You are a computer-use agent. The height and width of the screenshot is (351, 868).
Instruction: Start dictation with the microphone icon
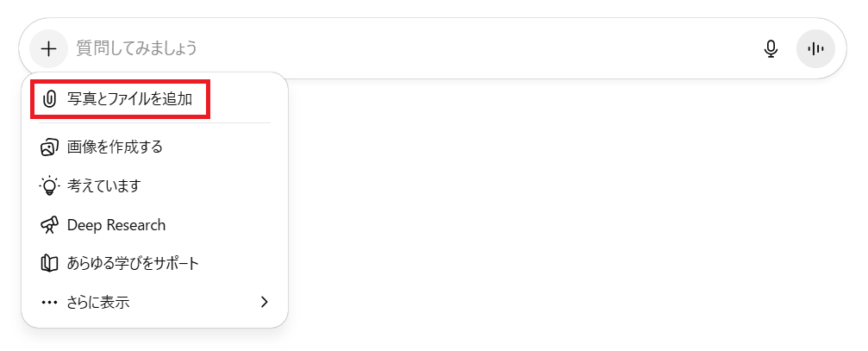[x=771, y=49]
